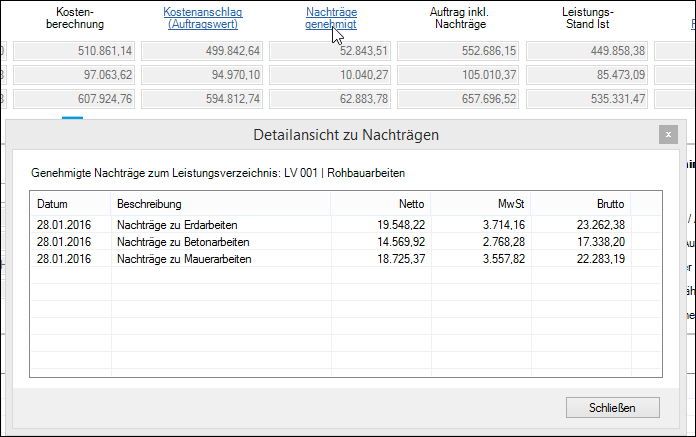The image size is (696, 437).
Task: Click the Auftrag inkl. Nachträge field 552.686,15
Action: coord(458,51)
